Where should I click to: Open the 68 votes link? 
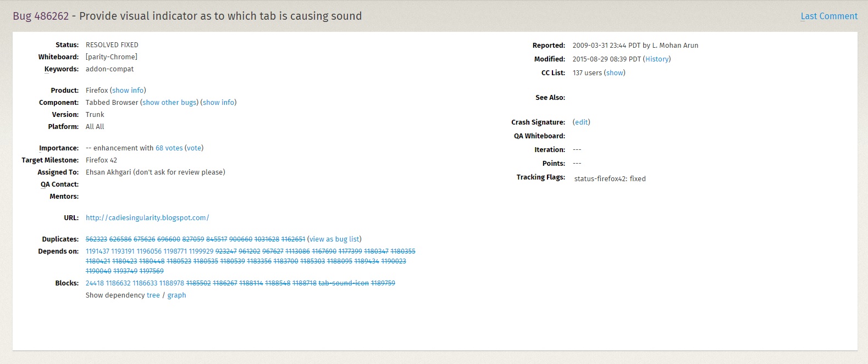point(169,148)
